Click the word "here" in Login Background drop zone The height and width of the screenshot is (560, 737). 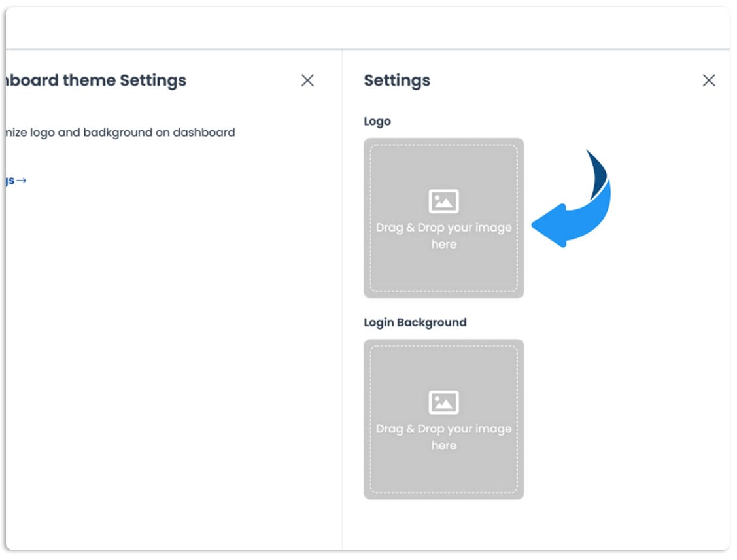(443, 446)
